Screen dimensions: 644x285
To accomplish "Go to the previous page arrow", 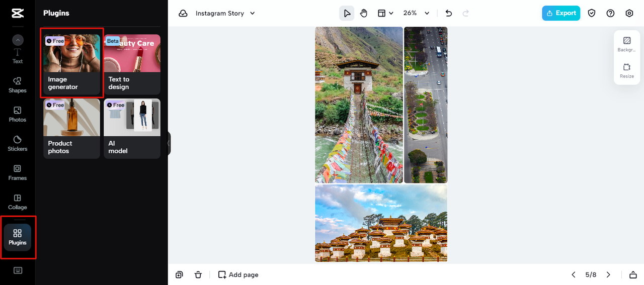I will (573, 274).
